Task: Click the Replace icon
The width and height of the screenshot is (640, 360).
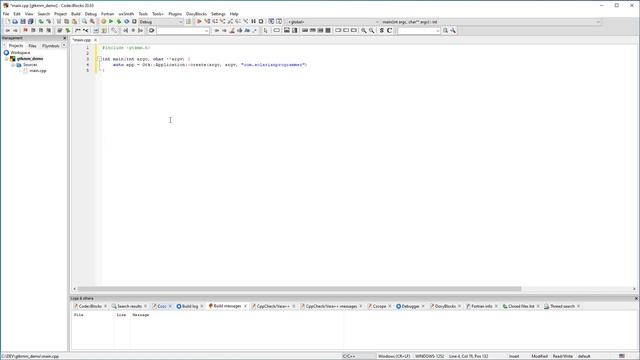Action: pyautogui.click(x=93, y=22)
